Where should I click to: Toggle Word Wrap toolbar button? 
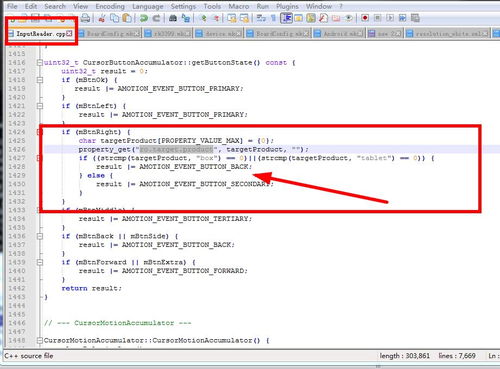[261, 18]
